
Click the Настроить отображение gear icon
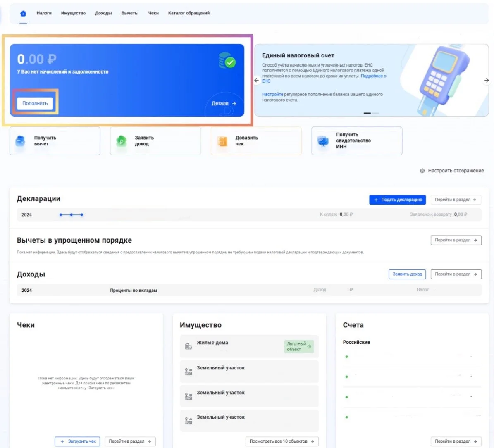tap(422, 171)
